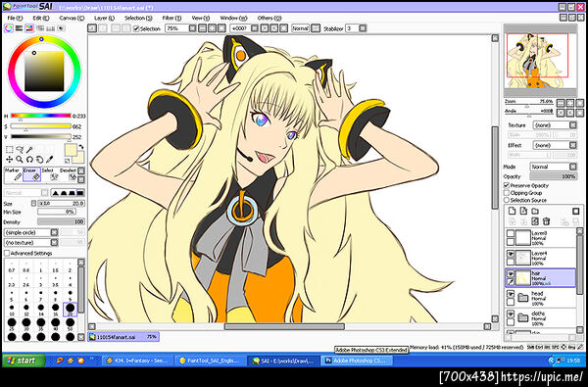Hide Layer4 using its eye icon
The width and height of the screenshot is (588, 387).
click(511, 254)
